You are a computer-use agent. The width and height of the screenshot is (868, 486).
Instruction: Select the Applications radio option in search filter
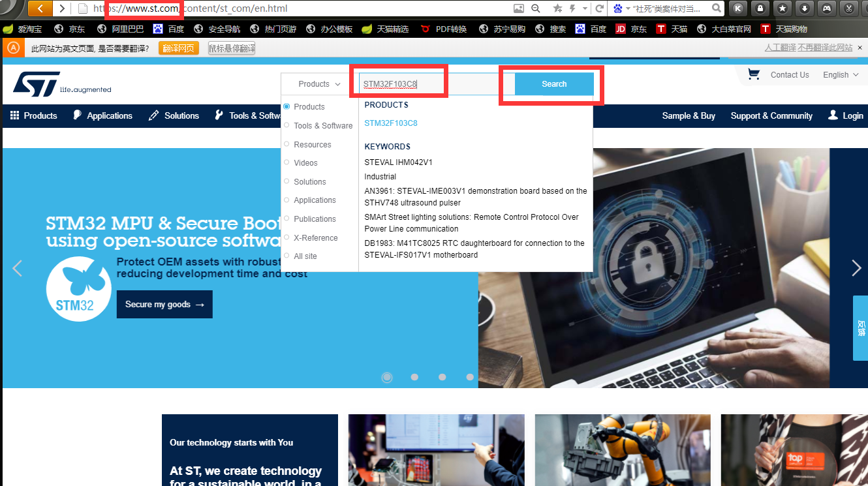[x=287, y=200]
